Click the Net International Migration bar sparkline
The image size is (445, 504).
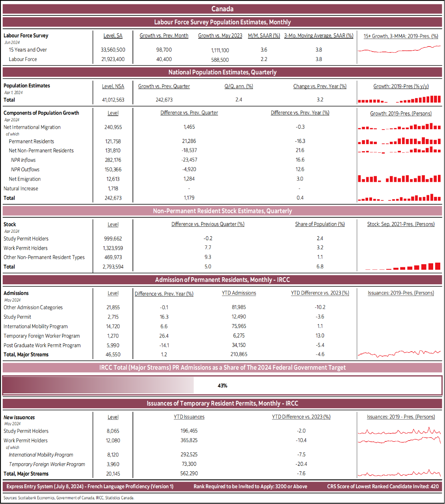coord(399,127)
